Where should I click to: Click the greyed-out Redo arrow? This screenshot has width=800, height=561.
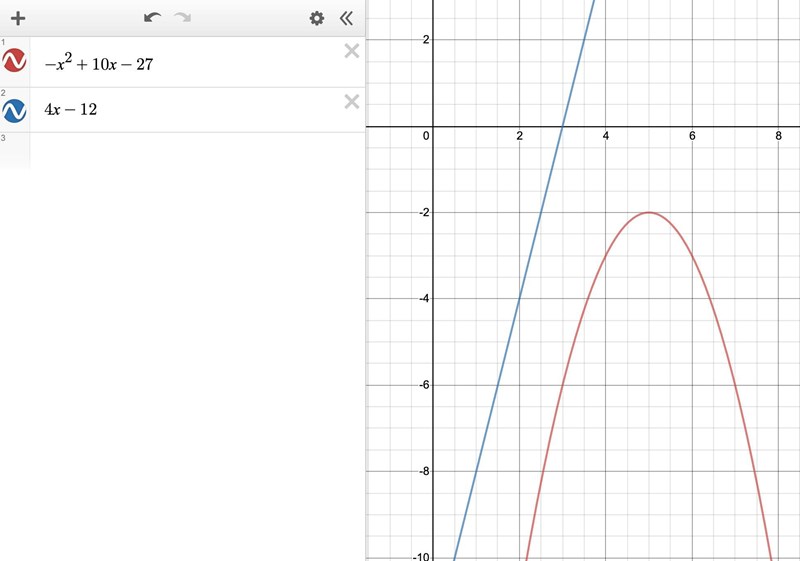click(182, 18)
